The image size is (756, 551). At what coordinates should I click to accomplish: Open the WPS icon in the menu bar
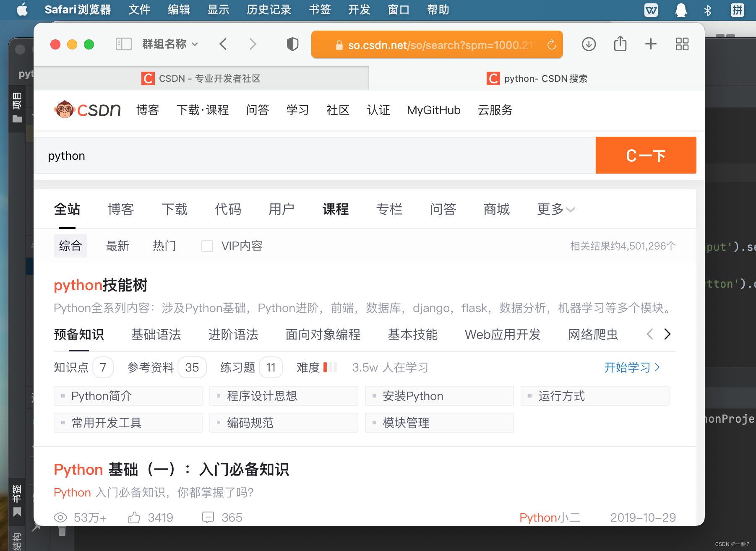click(x=651, y=10)
